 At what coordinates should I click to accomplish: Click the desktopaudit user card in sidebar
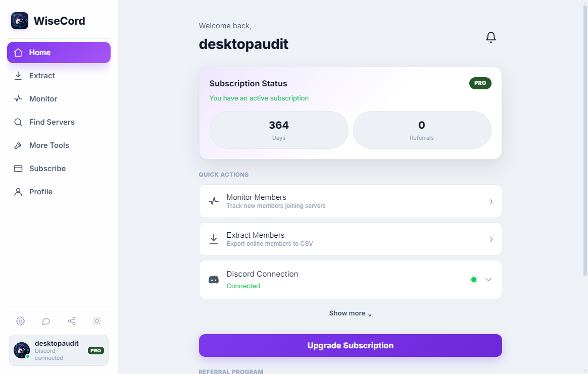59,350
